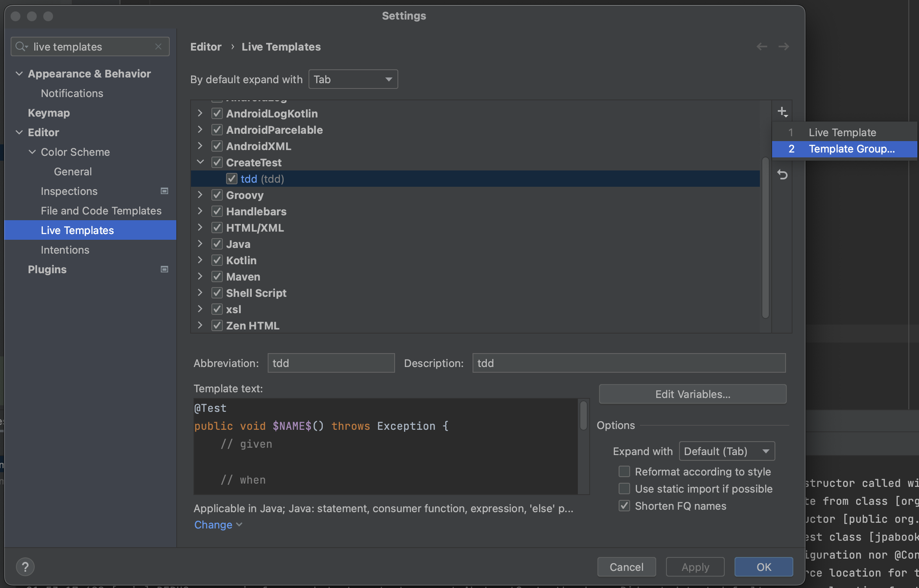Screen dimensions: 919x588
Task: Collapse the CreateTest group
Action: coord(200,162)
